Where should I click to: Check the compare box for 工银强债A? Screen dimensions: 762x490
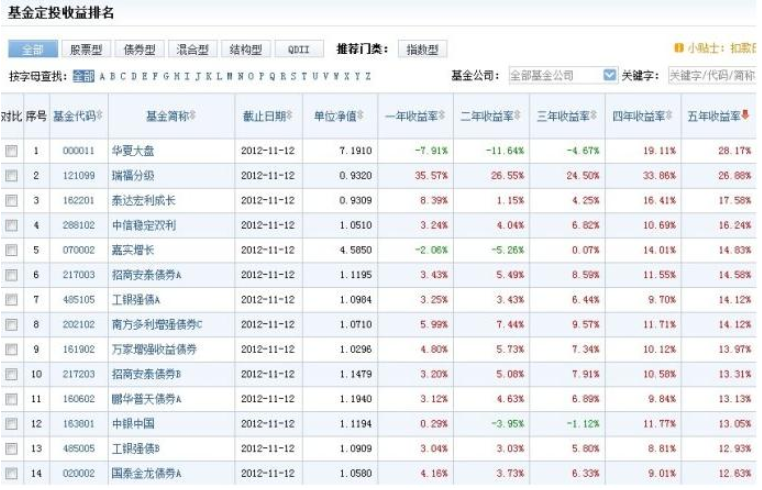pos(11,300)
